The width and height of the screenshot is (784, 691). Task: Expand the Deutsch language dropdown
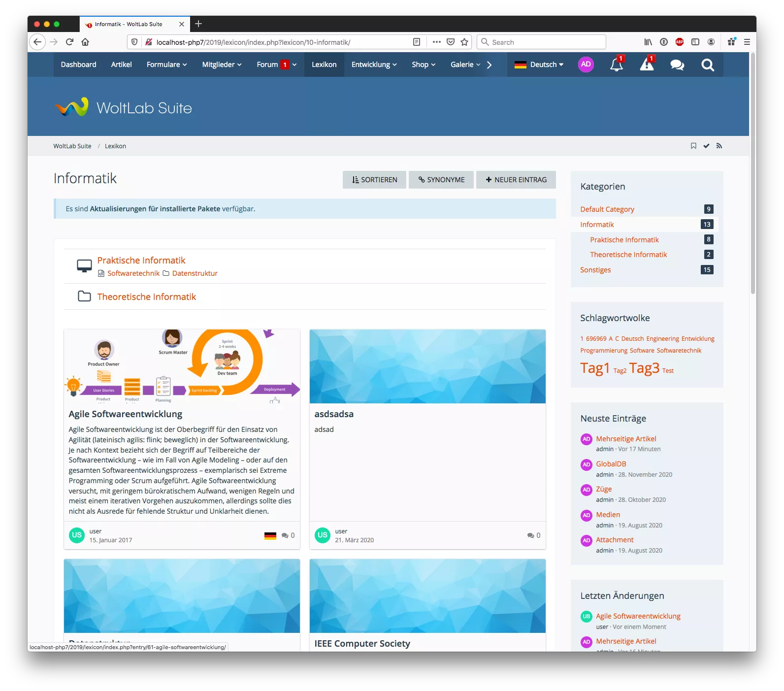(539, 65)
